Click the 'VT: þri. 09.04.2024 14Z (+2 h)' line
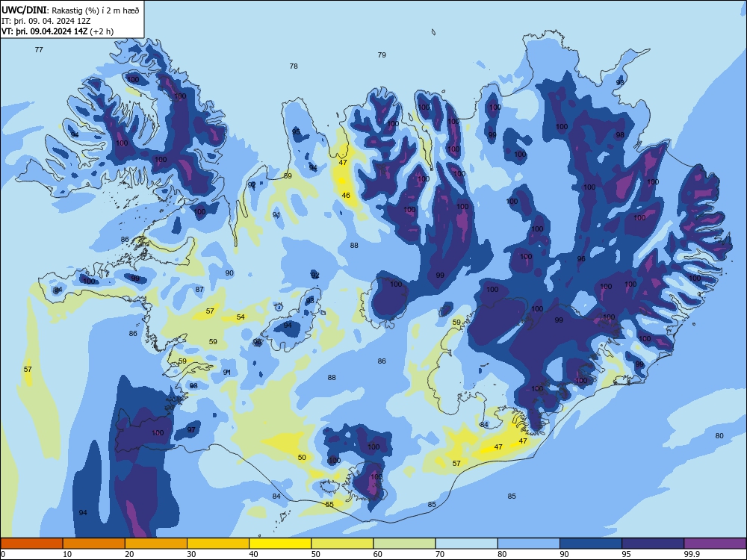The height and width of the screenshot is (560, 747). tap(58, 31)
